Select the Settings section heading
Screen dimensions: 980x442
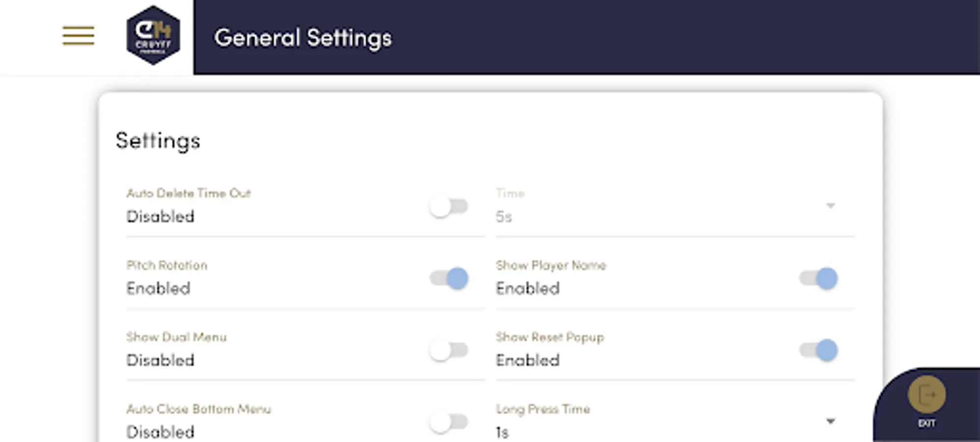[x=158, y=141]
